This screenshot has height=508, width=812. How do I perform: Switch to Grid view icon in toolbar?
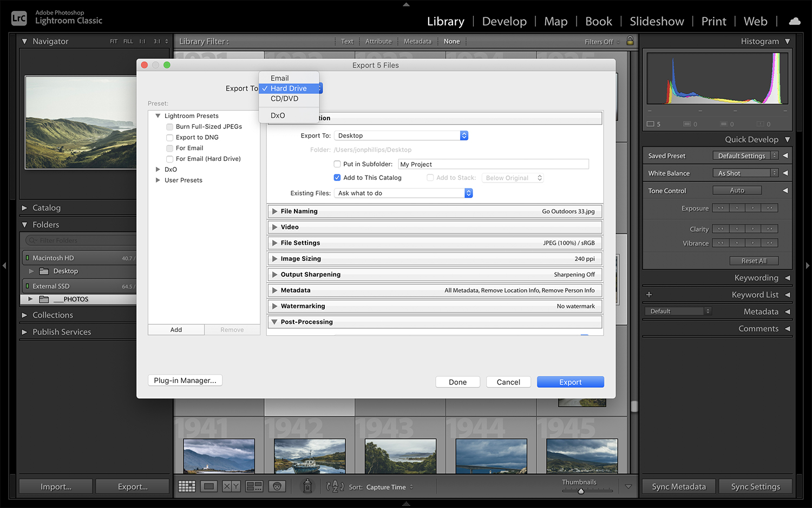187,486
